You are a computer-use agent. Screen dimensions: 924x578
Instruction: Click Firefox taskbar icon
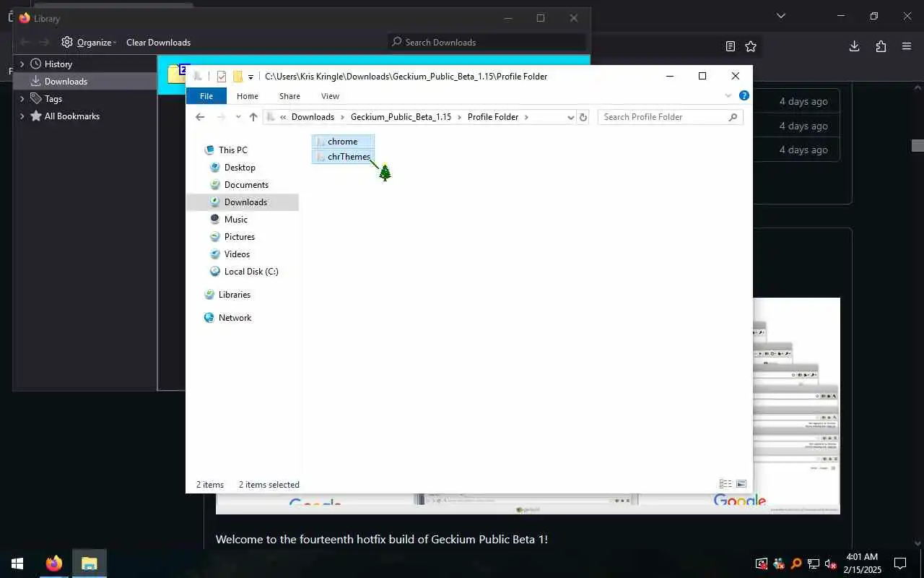[x=54, y=564]
